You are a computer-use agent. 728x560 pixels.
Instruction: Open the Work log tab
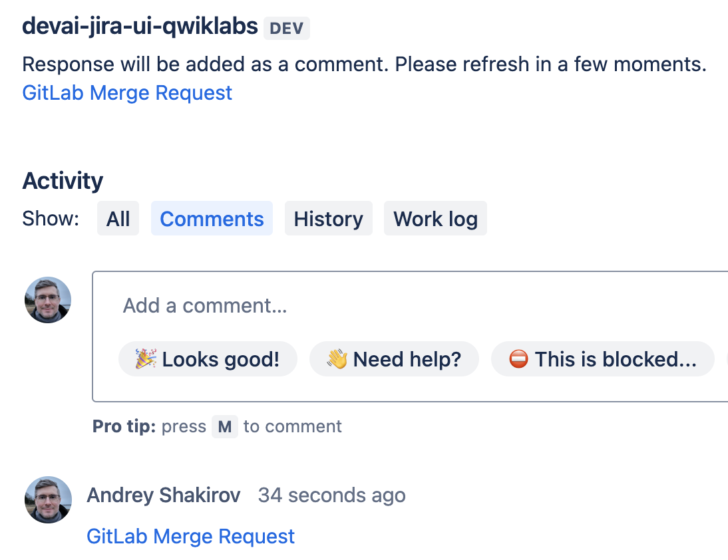[x=435, y=219]
